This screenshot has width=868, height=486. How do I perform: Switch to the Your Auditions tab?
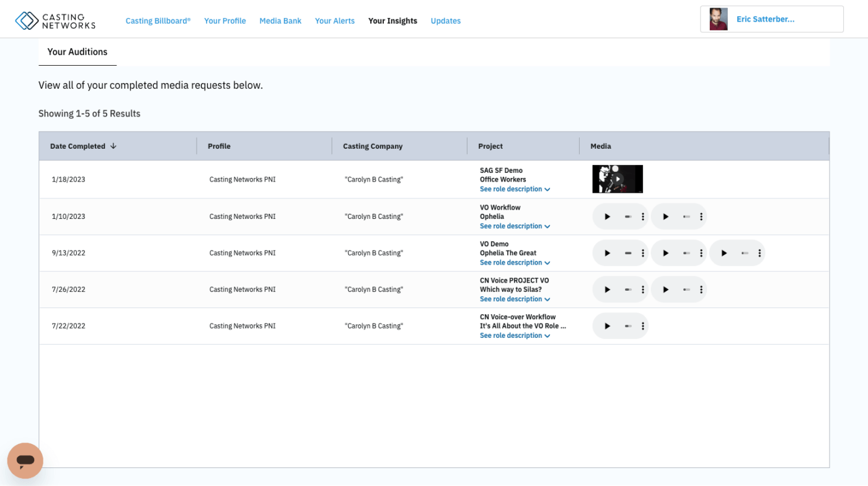point(77,52)
